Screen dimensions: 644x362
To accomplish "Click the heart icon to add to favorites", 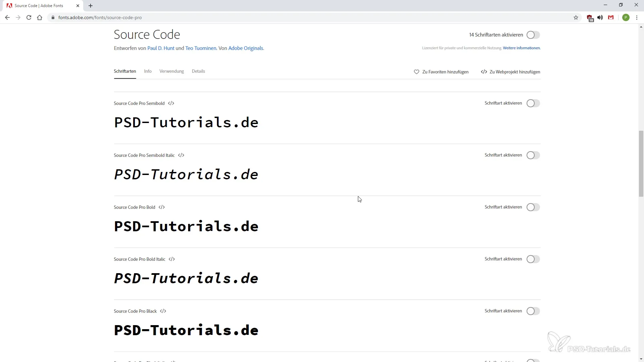I will [417, 72].
